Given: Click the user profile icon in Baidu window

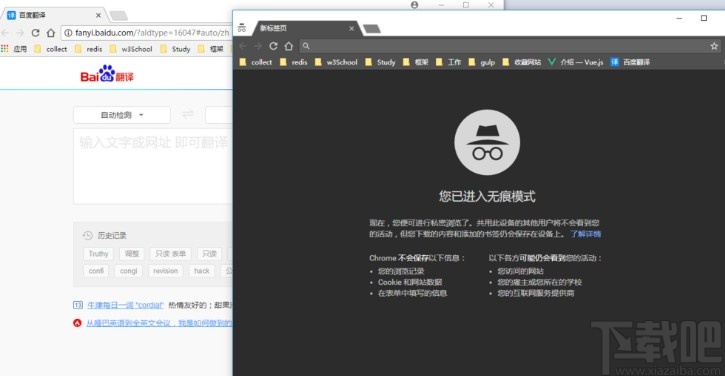Looking at the screenshot, I should click(414, 5).
